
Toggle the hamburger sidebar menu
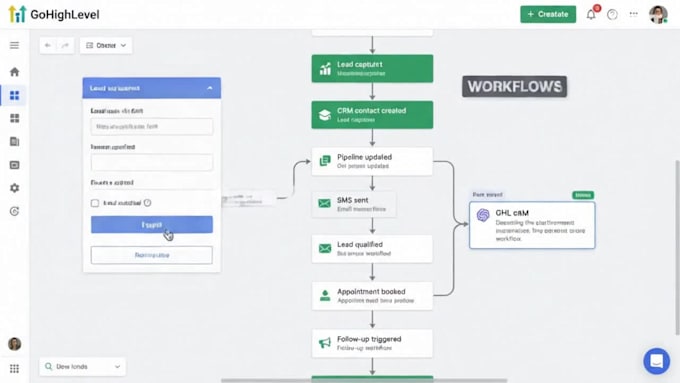tap(14, 45)
